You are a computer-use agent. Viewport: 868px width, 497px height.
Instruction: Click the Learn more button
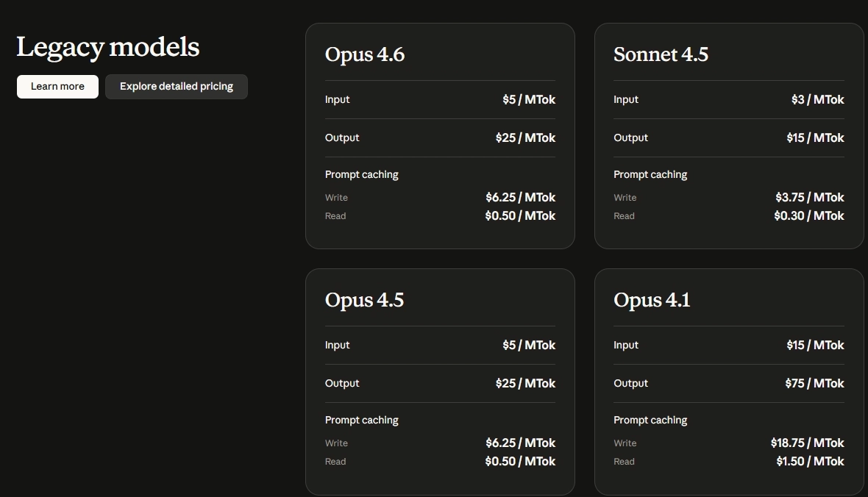click(57, 87)
